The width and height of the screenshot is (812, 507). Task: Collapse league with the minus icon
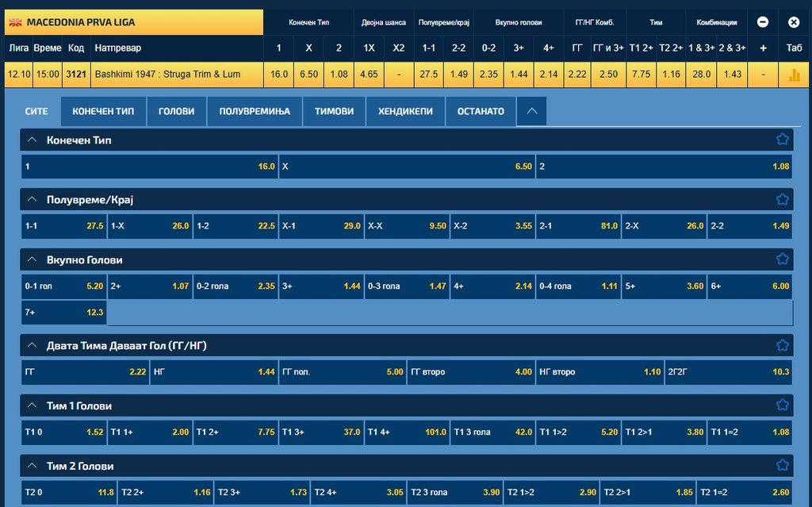[x=763, y=22]
